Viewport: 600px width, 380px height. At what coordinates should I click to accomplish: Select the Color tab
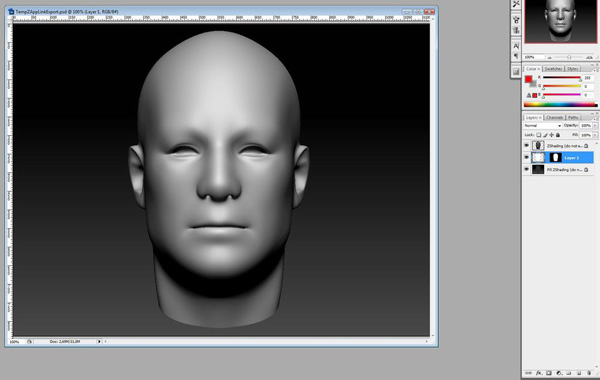pos(532,69)
